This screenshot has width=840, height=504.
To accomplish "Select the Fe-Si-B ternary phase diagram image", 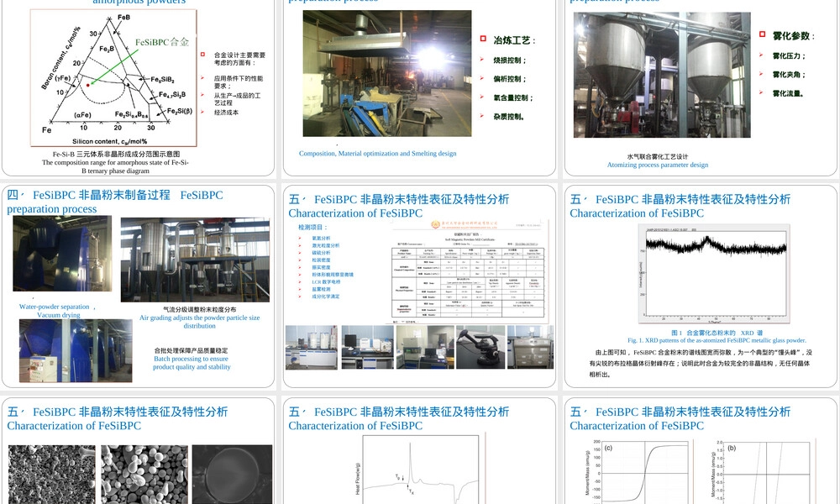I will (x=113, y=77).
